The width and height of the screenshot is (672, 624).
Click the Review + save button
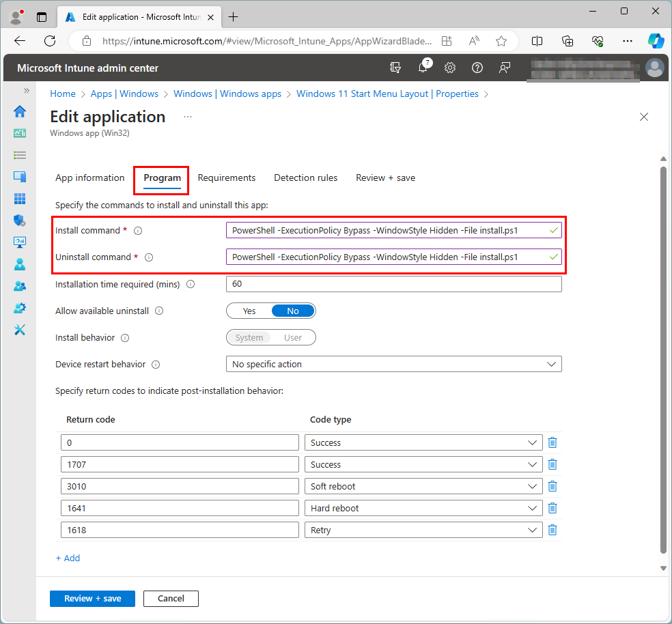[92, 598]
